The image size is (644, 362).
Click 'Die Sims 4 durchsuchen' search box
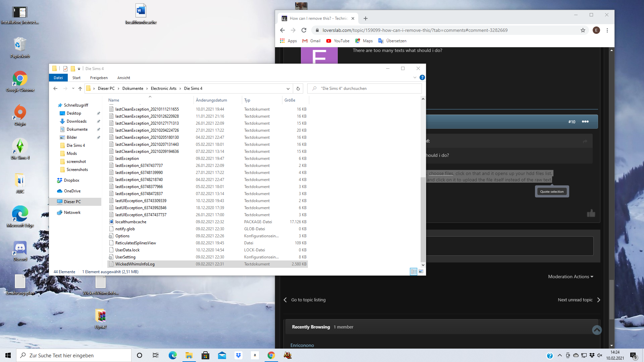coord(365,88)
